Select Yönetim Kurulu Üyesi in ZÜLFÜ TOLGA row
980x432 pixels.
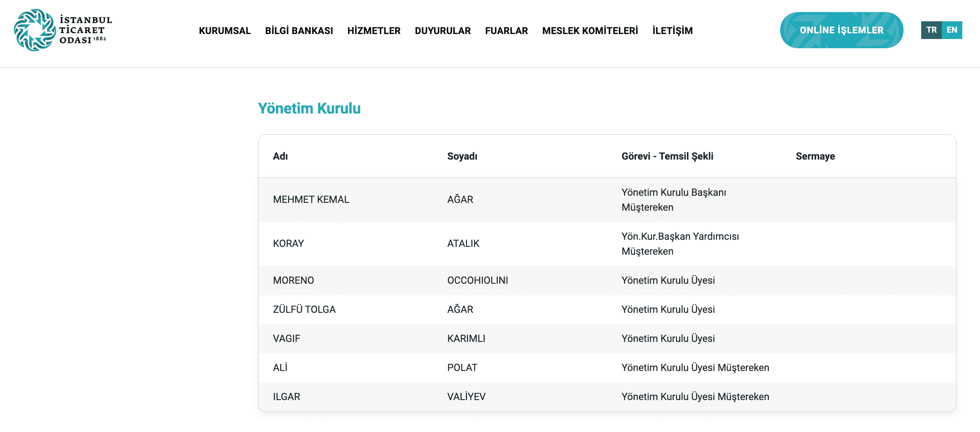668,309
